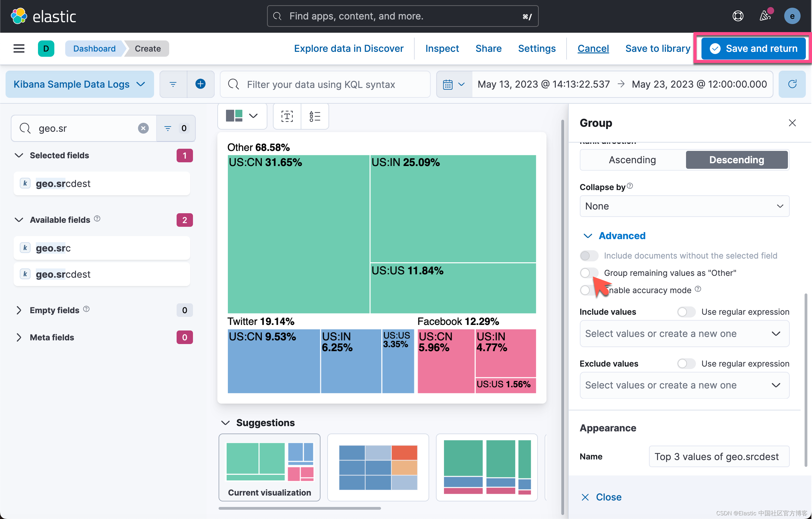
Task: Open the legend settings icon
Action: point(315,116)
